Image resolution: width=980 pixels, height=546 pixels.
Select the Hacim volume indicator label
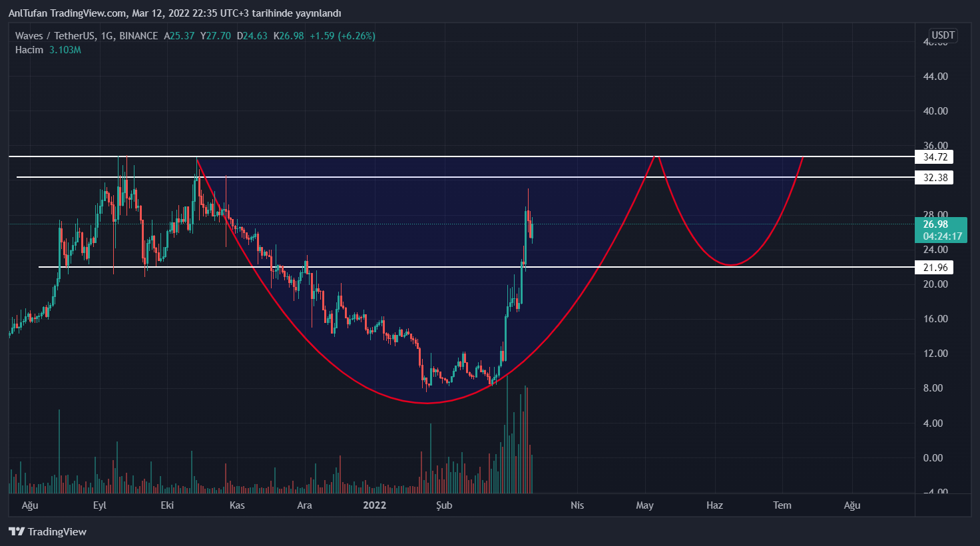(29, 50)
